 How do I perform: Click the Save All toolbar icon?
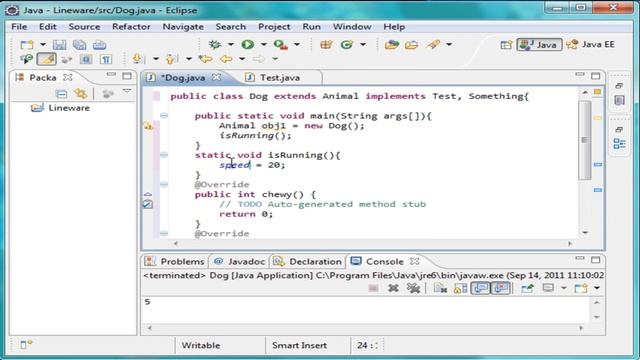tap(79, 44)
